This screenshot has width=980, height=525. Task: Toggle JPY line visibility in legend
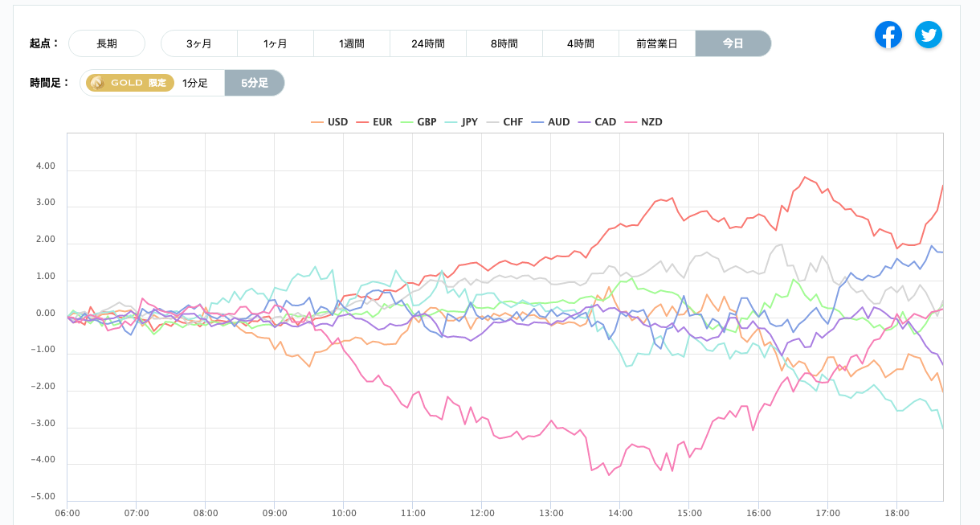pos(461,122)
